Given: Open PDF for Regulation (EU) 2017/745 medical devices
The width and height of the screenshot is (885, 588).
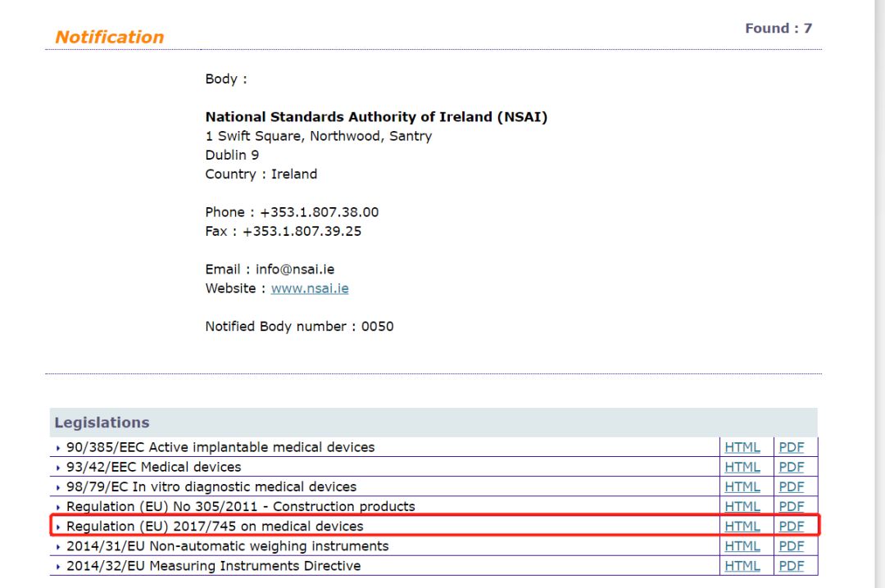Looking at the screenshot, I should (x=792, y=527).
